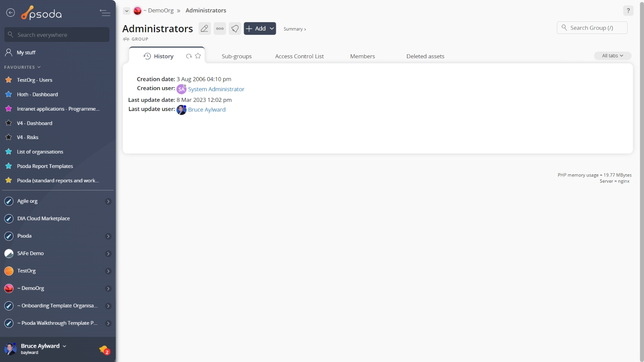644x362 pixels.
Task: Click the star for V4 - Dashboard
Action: (8, 123)
